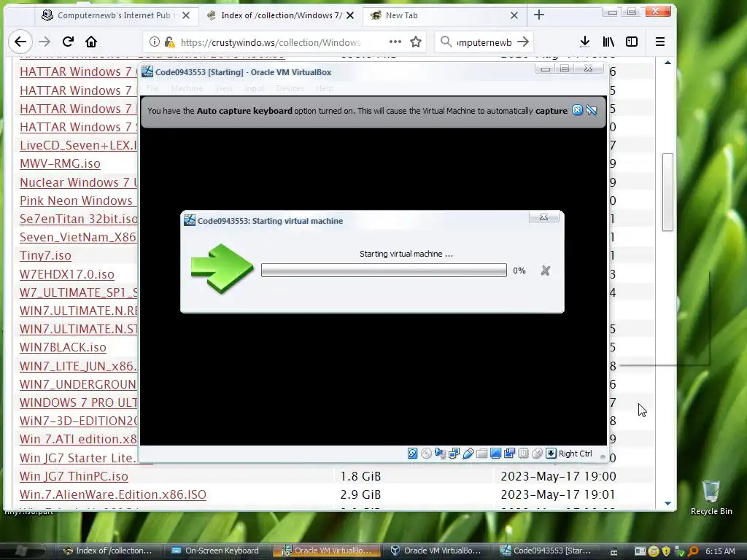Image resolution: width=747 pixels, height=560 pixels.
Task: Switch to On-Screen Keyboard taskbar button
Action: pos(214,551)
